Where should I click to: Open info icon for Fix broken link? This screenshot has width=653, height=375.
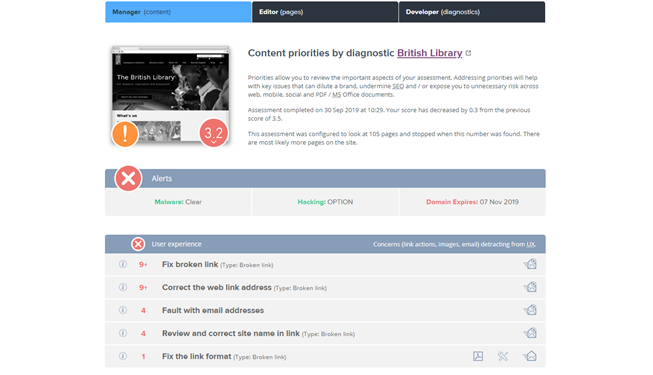click(123, 264)
